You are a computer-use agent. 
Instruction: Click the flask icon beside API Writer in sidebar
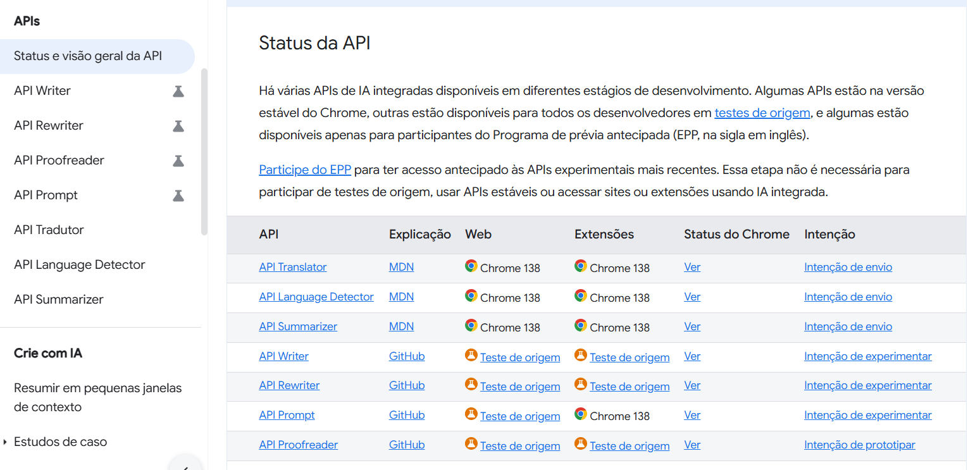pyautogui.click(x=178, y=91)
